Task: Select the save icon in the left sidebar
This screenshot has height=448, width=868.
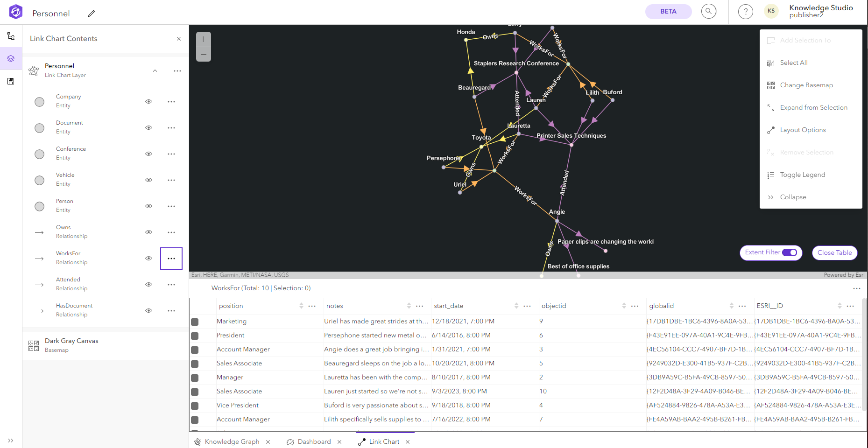Action: click(11, 81)
